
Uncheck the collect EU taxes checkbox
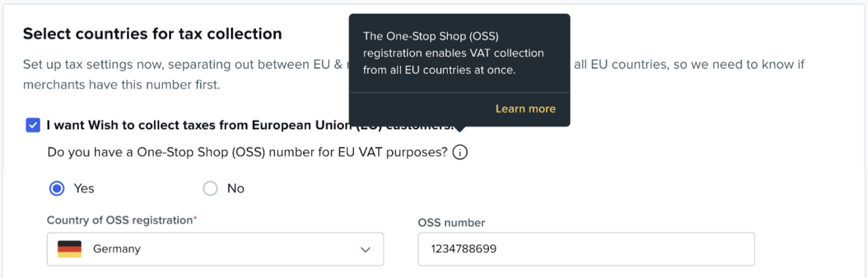pyautogui.click(x=33, y=125)
